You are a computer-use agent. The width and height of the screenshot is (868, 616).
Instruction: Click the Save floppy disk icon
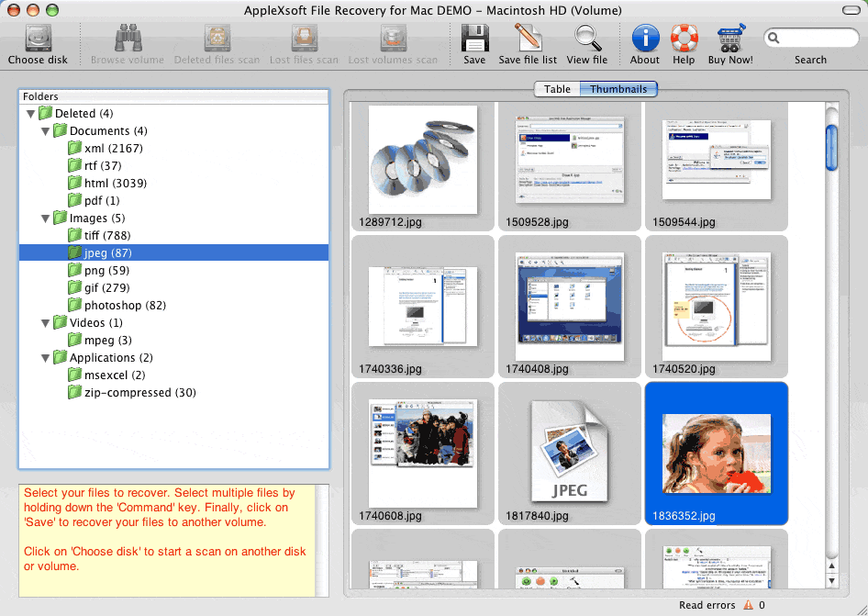pyautogui.click(x=475, y=39)
